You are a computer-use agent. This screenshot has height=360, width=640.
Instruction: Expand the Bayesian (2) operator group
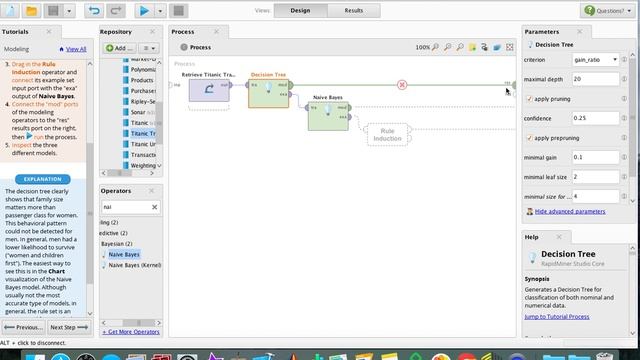click(x=117, y=244)
